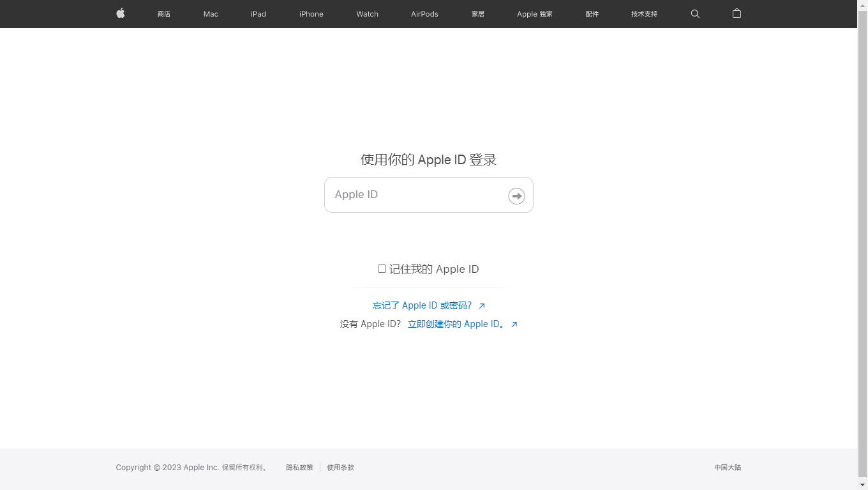Click the page vertical scrollbar
The image size is (868, 490).
tap(862, 245)
